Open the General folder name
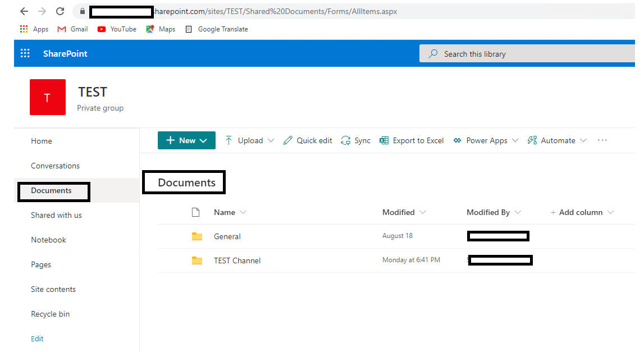 pos(227,236)
